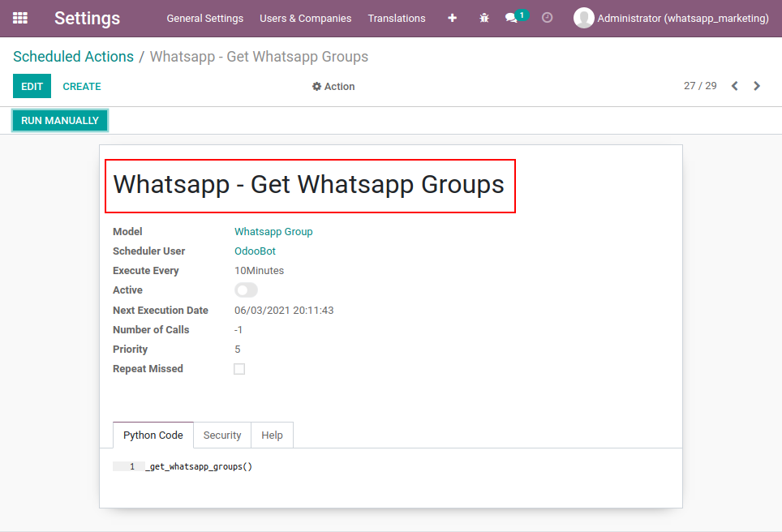Click the Model field label

tap(127, 231)
